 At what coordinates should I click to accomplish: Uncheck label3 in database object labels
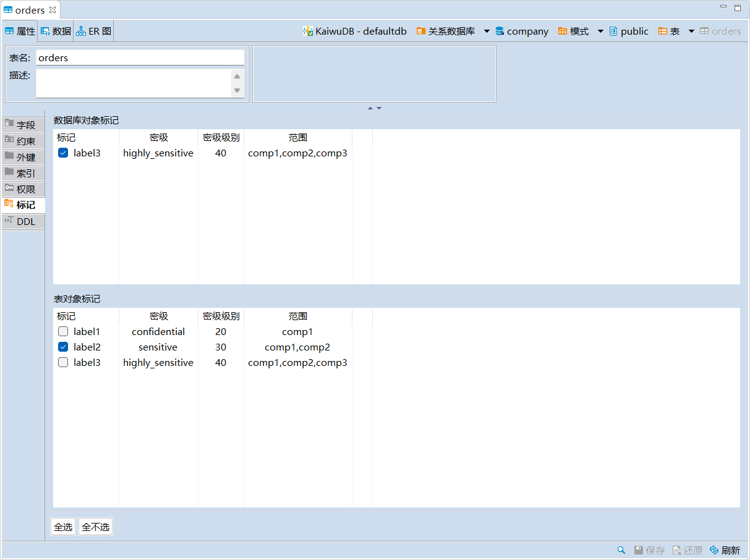(x=63, y=153)
